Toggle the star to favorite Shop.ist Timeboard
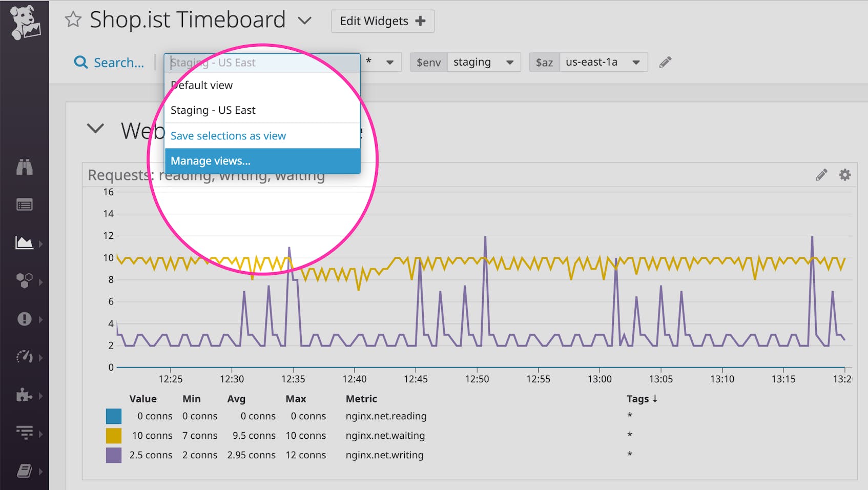Screen dimensions: 868x490 [73, 20]
